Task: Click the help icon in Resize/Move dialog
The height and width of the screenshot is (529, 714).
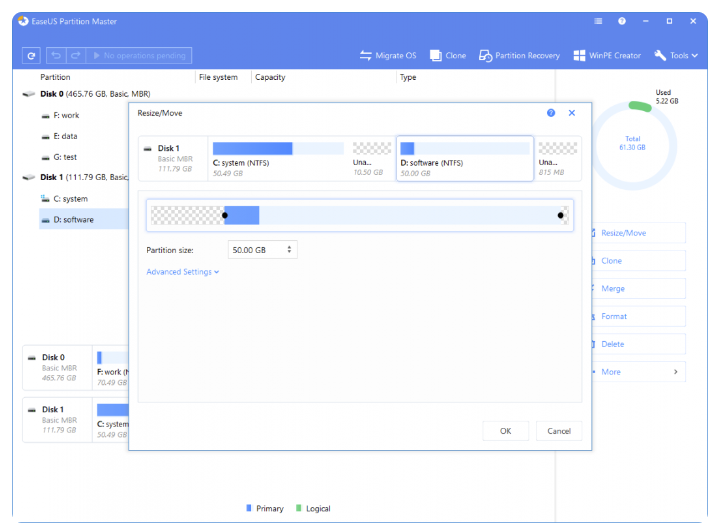Action: coord(551,113)
